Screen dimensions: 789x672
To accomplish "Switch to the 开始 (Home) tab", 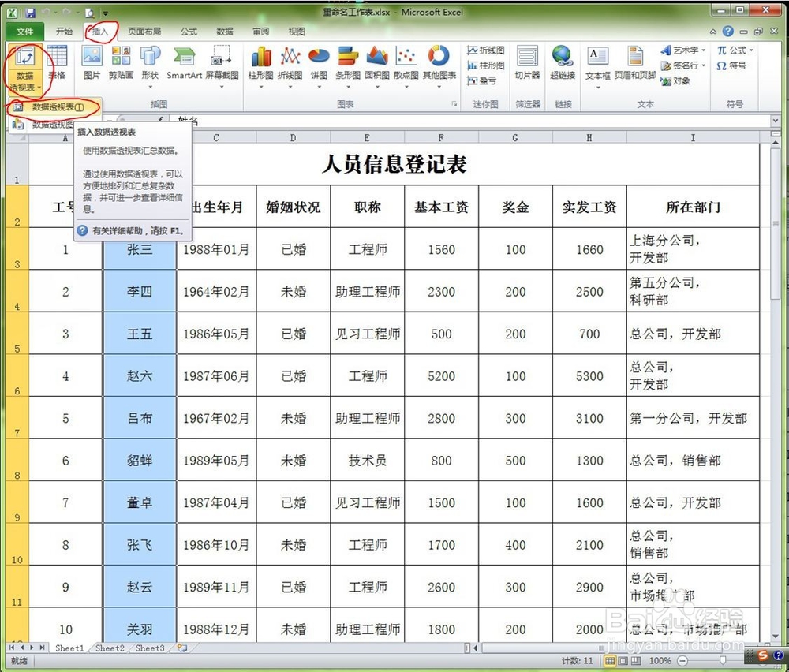I will tap(64, 32).
